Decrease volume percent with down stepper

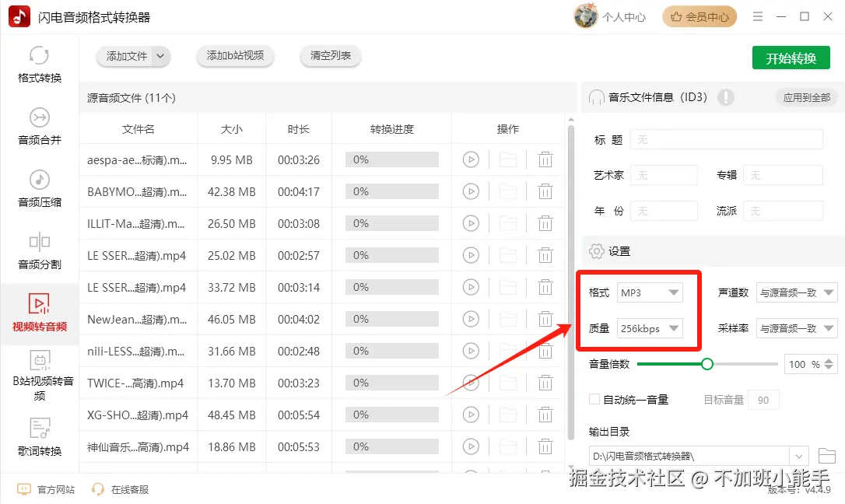(x=829, y=369)
